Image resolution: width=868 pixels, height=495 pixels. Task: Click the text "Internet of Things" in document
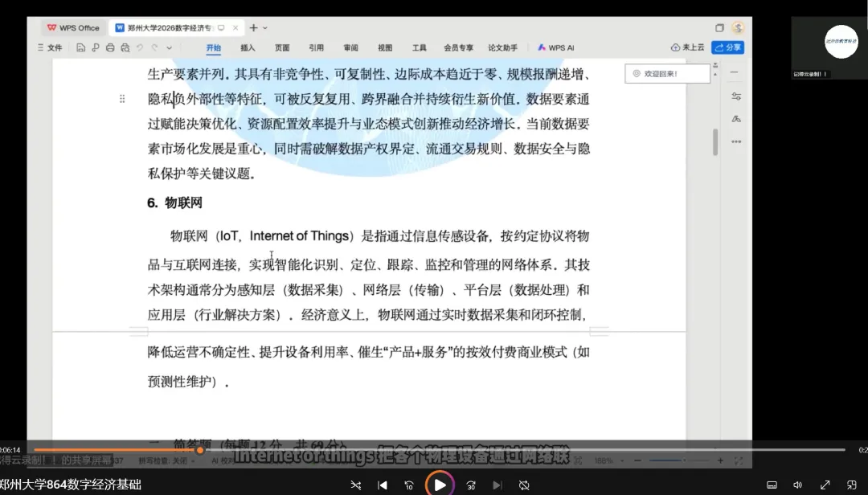(x=299, y=236)
